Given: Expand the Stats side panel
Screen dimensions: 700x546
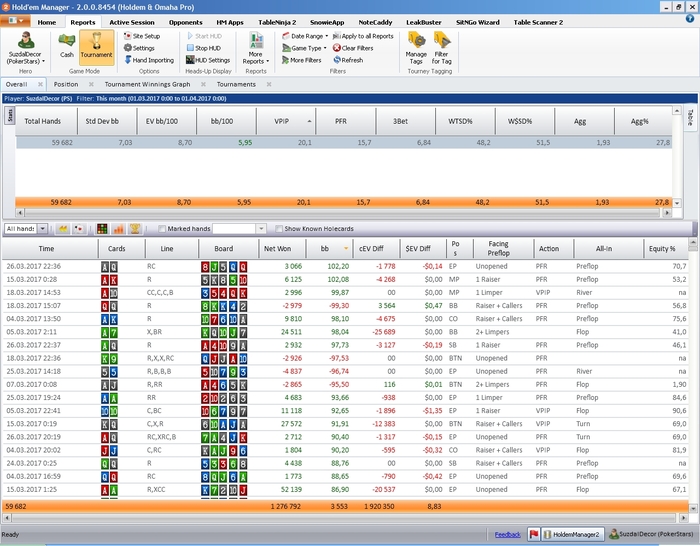Looking at the screenshot, I should (x=10, y=115).
